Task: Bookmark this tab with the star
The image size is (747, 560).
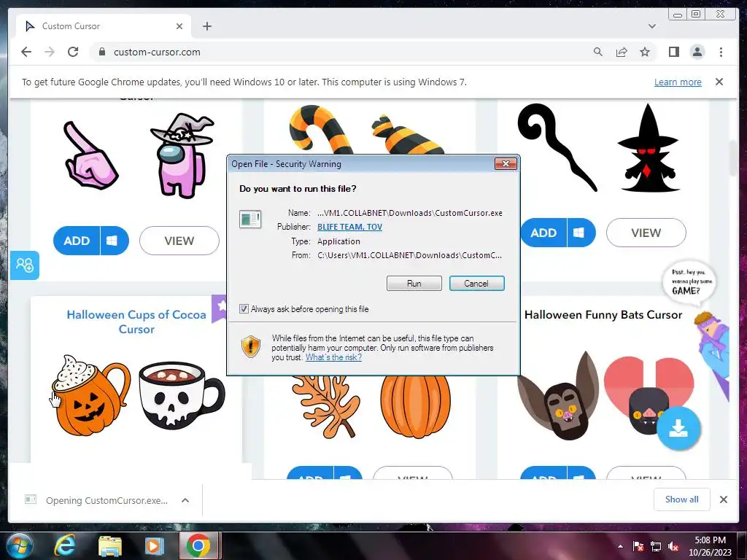Action: [x=645, y=52]
